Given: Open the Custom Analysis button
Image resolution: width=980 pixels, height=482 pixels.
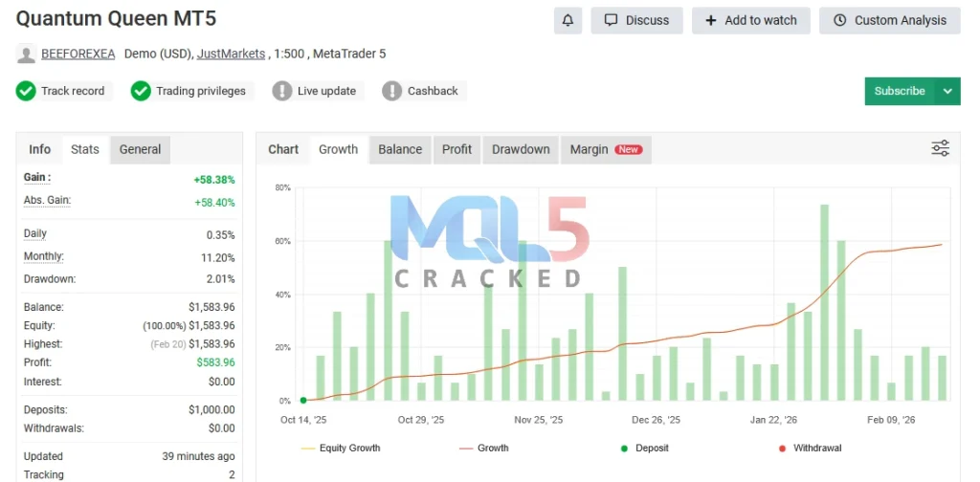Looking at the screenshot, I should point(890,20).
